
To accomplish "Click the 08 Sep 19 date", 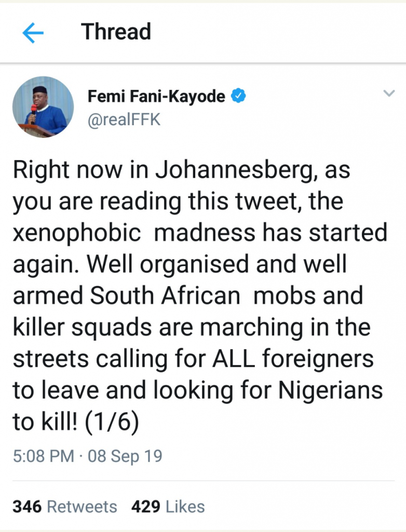I will pos(125,456).
